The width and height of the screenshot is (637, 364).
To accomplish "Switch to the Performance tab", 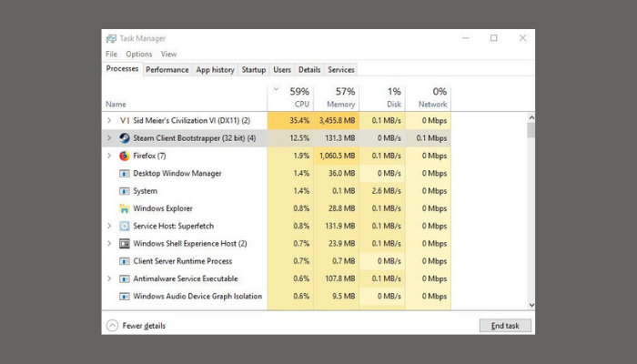I will pyautogui.click(x=167, y=70).
